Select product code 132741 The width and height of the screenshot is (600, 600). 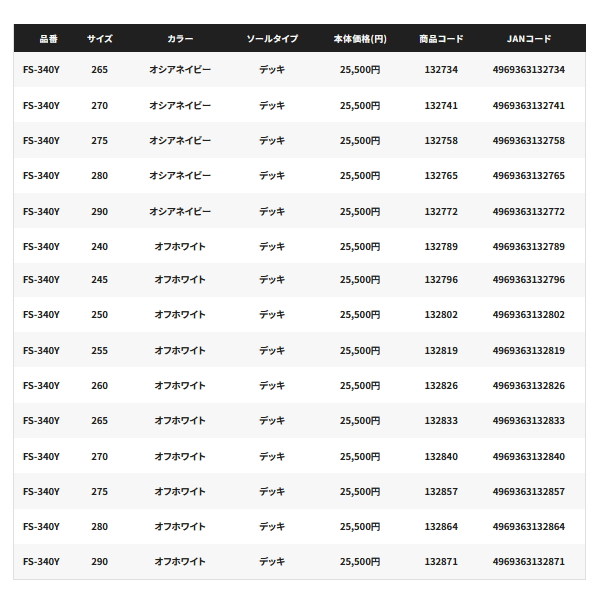(x=441, y=105)
